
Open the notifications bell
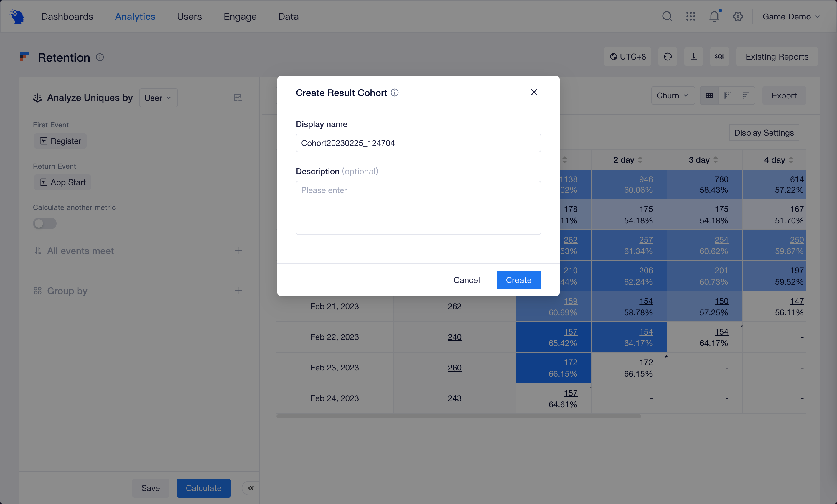click(x=714, y=16)
